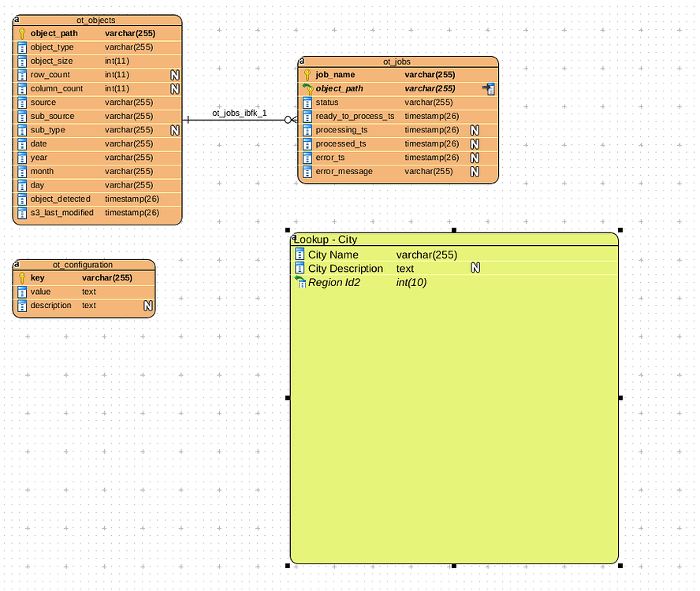Click the primary key icon beside object_path in ot_objects
The height and width of the screenshot is (591, 700).
click(22, 34)
